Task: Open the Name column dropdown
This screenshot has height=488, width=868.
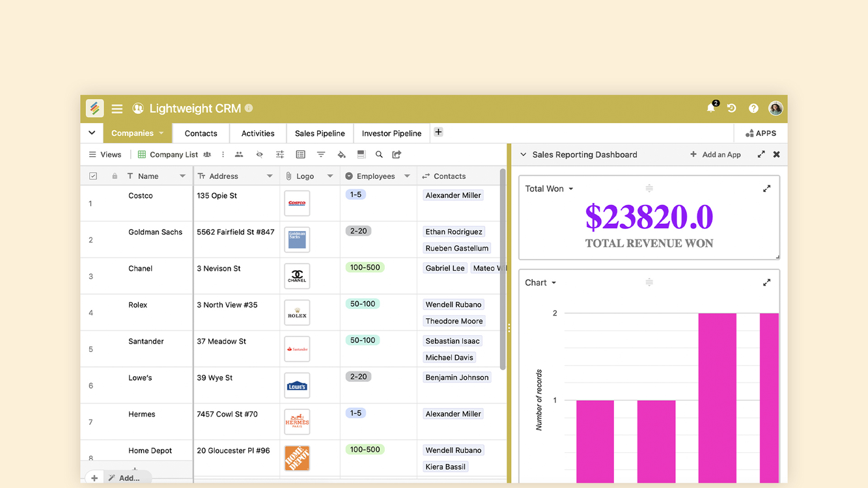Action: [182, 176]
